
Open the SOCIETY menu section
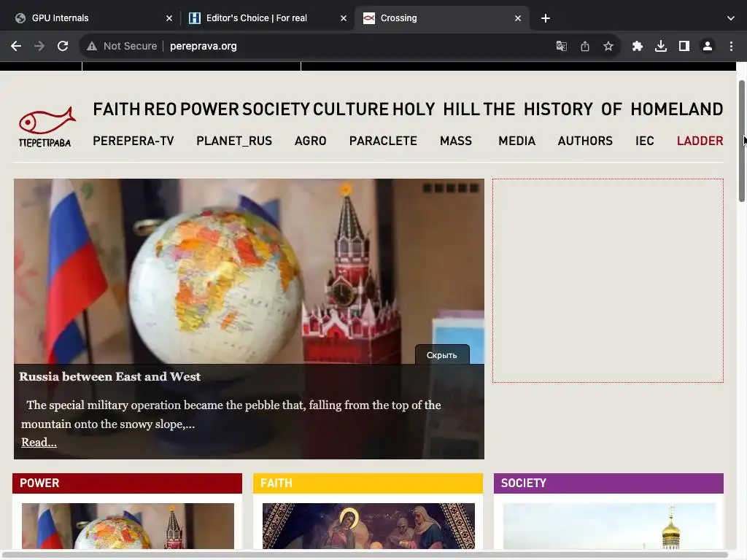pos(276,109)
